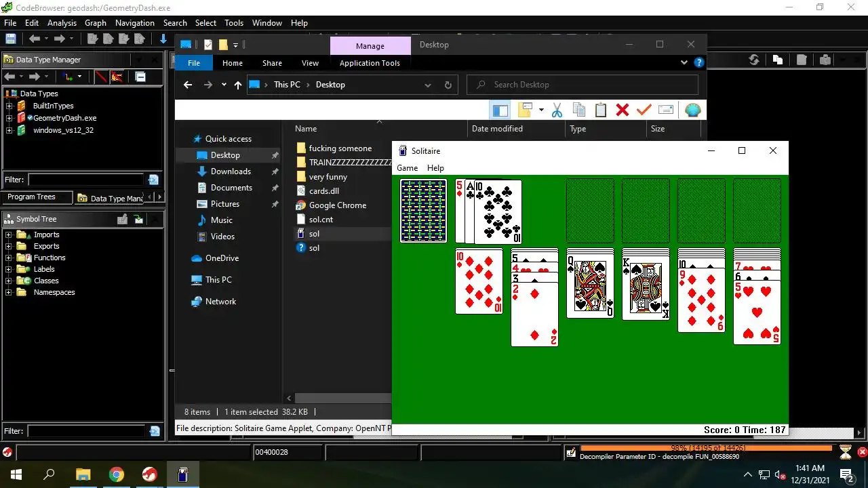
Task: Expand the BuiltInTypes node
Action: tap(9, 106)
